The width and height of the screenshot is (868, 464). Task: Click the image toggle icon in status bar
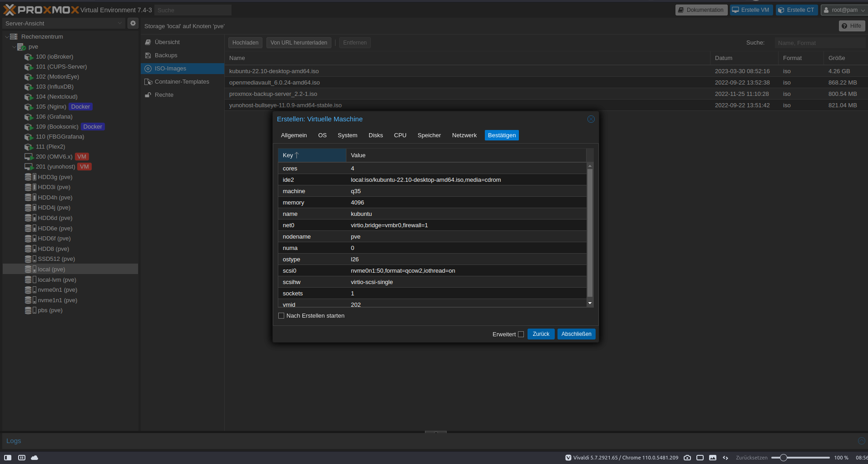coord(713,458)
